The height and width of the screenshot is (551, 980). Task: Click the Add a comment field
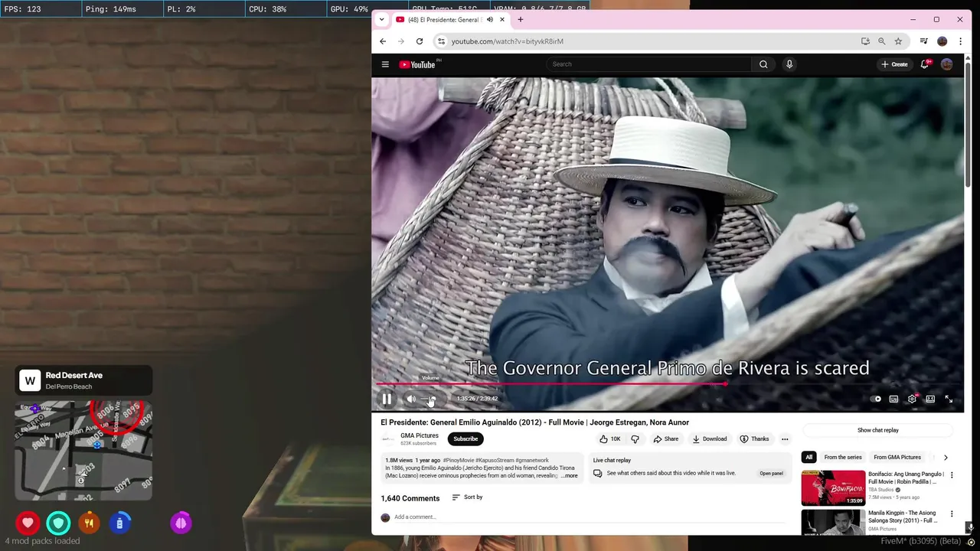590,517
